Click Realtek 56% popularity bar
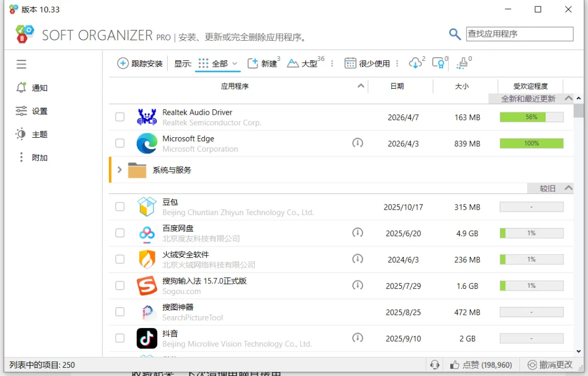 (531, 117)
